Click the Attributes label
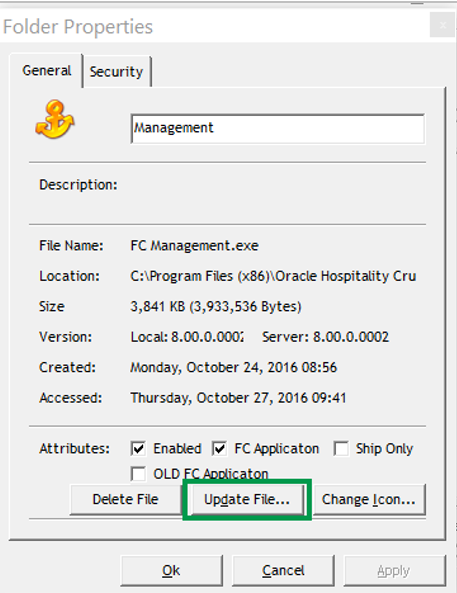Screen dimensions: 457x593 (75, 449)
